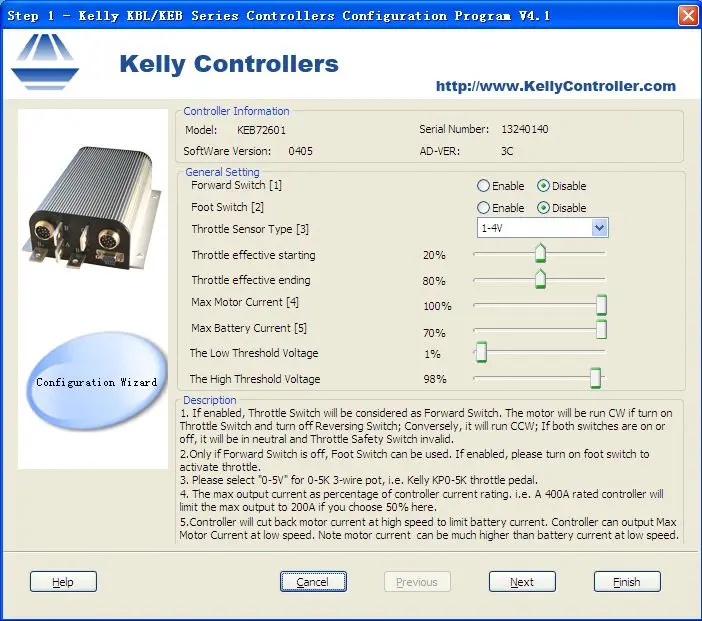Click the 20% throttle starting value
Screen dimensions: 702x621
point(434,255)
